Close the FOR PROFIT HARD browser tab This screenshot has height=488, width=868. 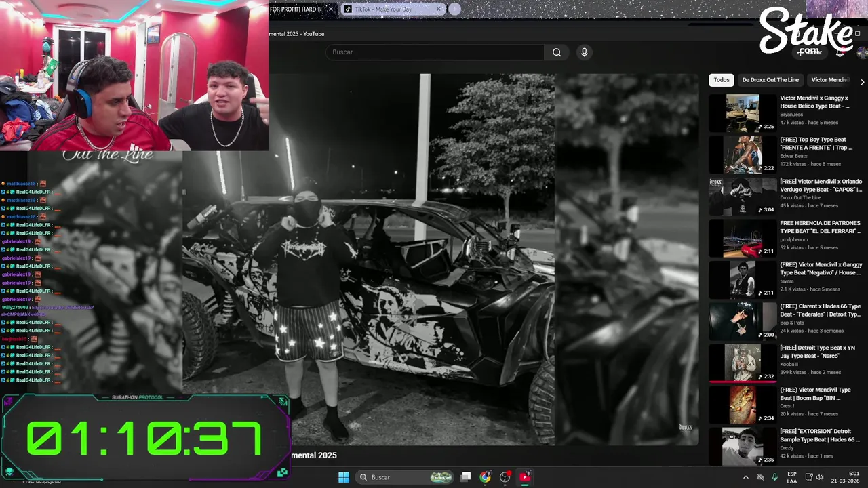tap(331, 9)
